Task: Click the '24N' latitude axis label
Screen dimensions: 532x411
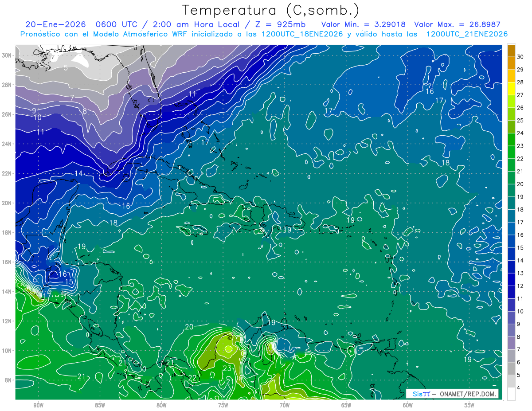Action: coord(8,144)
